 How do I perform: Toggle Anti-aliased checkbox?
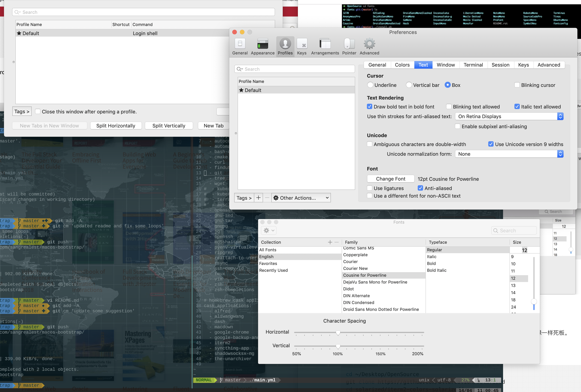420,188
